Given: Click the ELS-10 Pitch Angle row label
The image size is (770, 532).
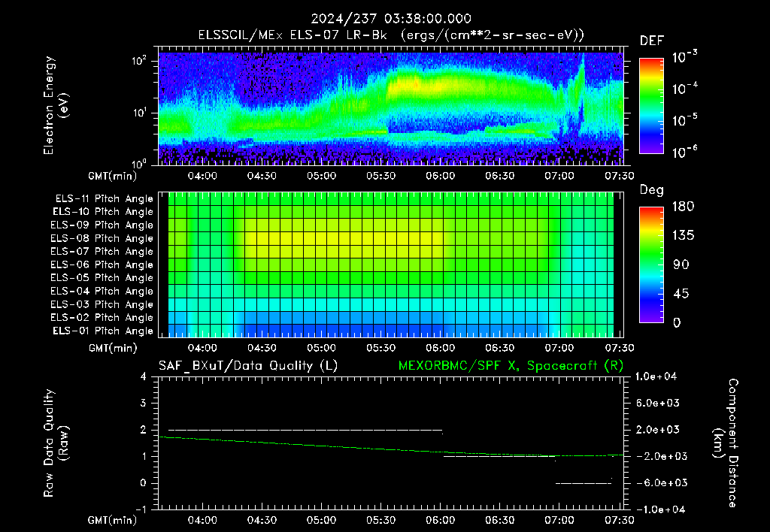Looking at the screenshot, I should (102, 212).
